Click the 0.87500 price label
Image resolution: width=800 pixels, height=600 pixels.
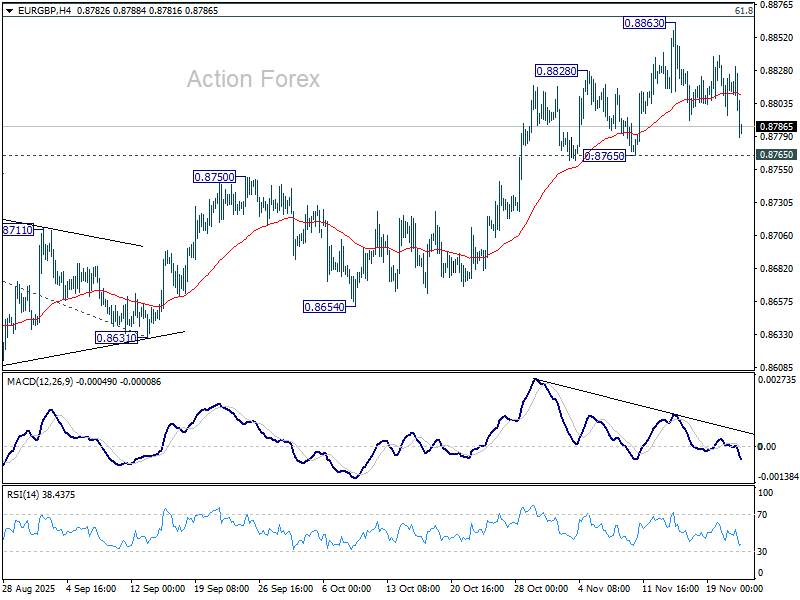click(x=214, y=176)
